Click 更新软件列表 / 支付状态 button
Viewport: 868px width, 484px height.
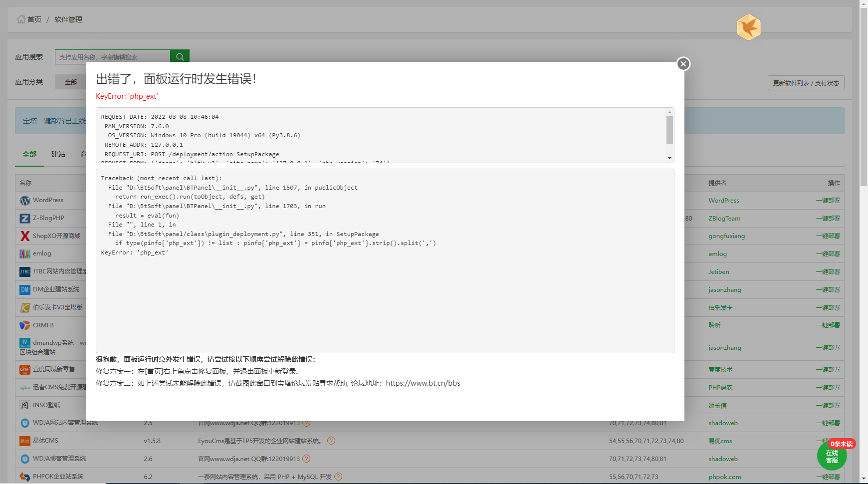806,83
